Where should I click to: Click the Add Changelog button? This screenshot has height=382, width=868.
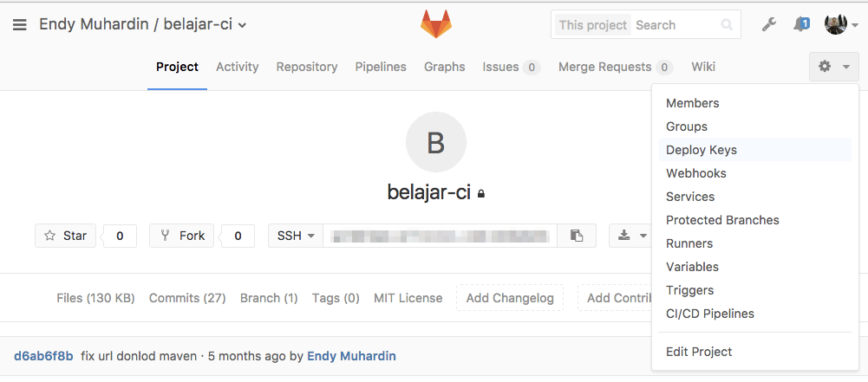coord(509,298)
